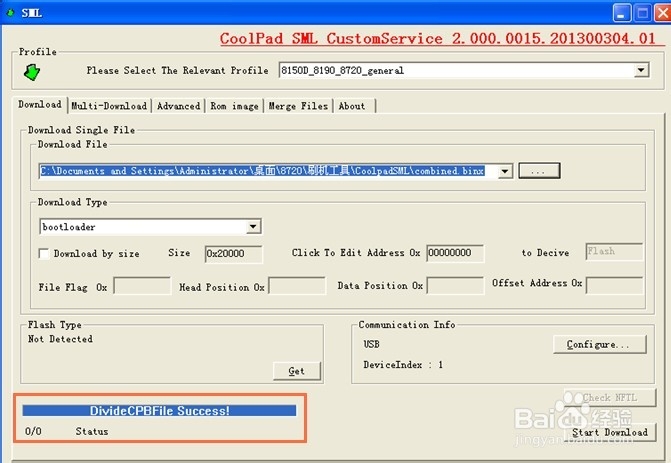
Task: Open the Advanced tab
Action: coord(178,106)
